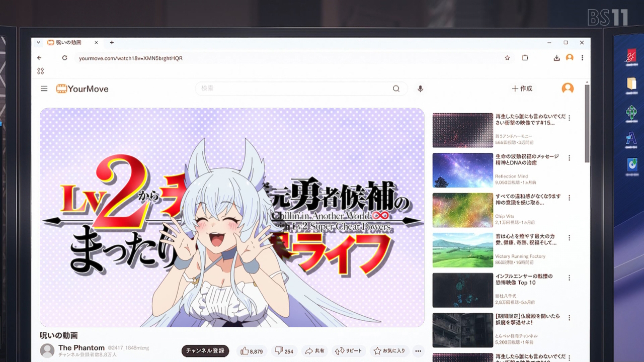Image resolution: width=644 pixels, height=362 pixels.
Task: Add to favorites with お気に入り button
Action: [x=389, y=351]
